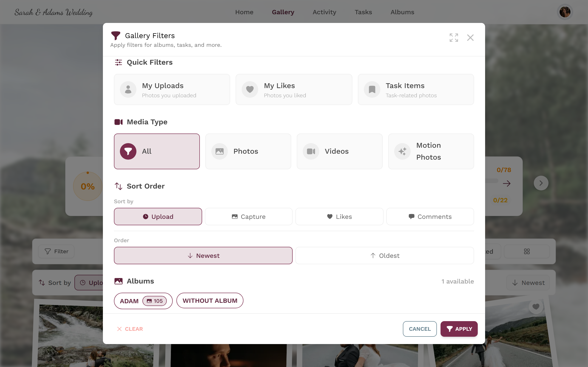Click the My Likes heart icon

(250, 89)
